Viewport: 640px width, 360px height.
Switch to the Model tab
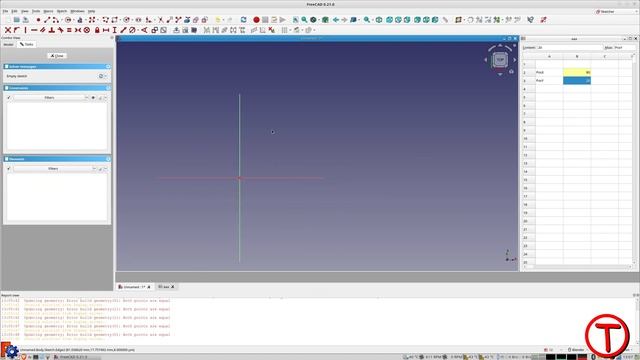[8, 44]
